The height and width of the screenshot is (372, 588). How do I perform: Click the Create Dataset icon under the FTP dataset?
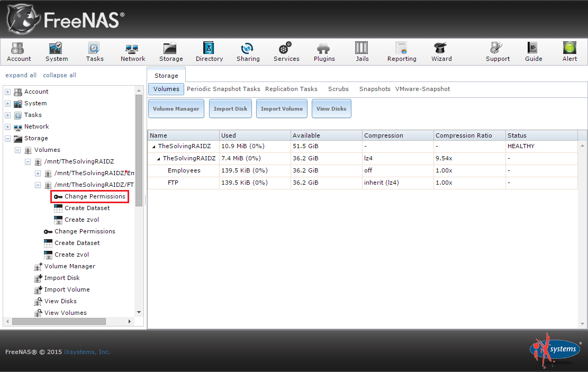coord(58,208)
